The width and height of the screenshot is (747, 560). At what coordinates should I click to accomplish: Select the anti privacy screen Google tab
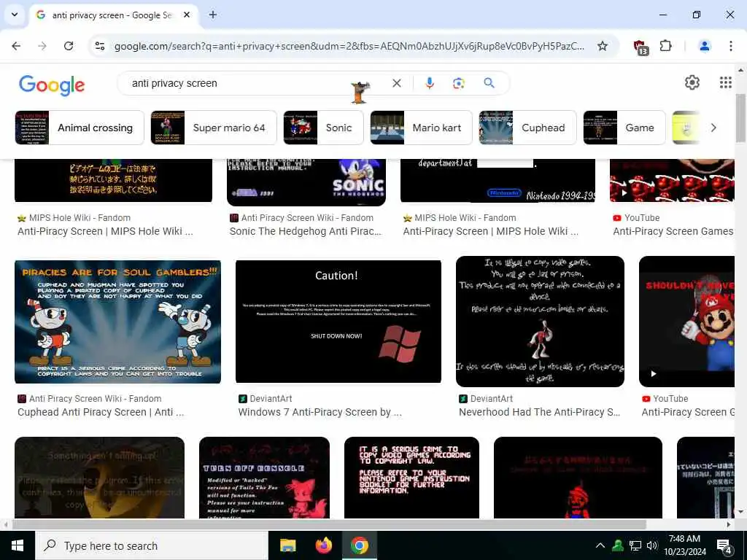(114, 15)
